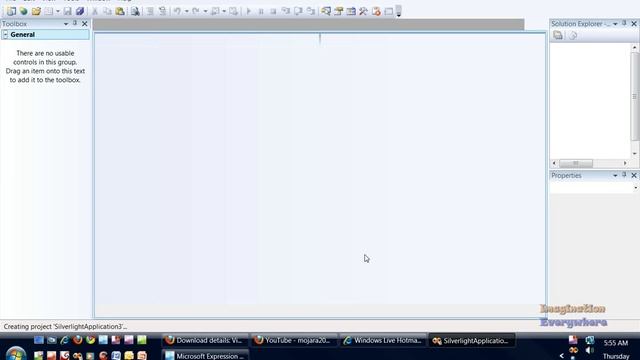The height and width of the screenshot is (360, 640).
Task: Open the Properties object selector combo box
Action: (594, 187)
